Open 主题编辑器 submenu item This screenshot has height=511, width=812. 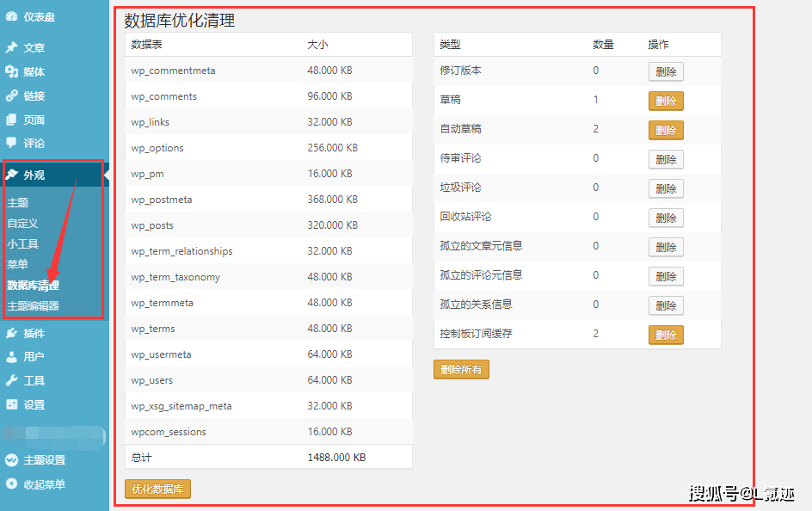point(34,305)
